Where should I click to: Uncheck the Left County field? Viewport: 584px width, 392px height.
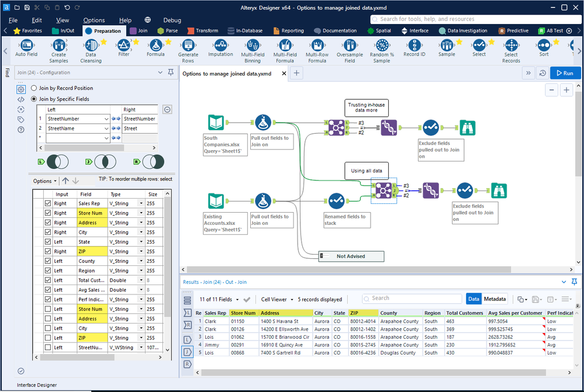point(48,261)
